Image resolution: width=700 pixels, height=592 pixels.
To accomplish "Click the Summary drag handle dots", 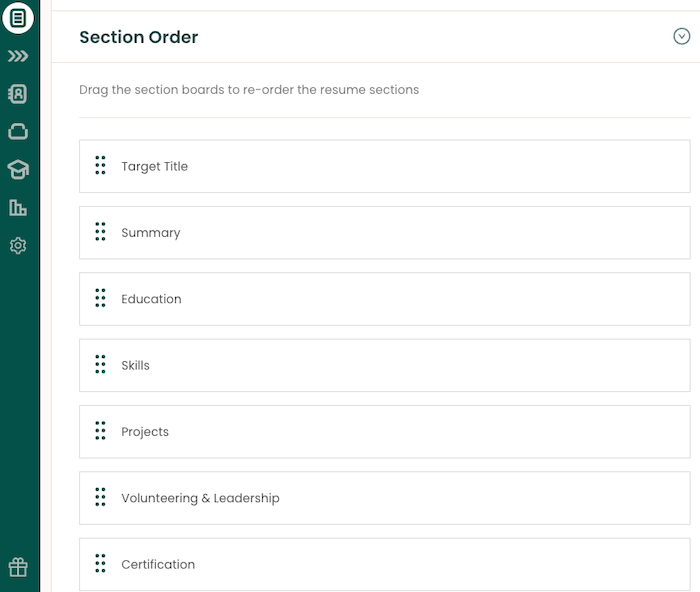I will 100,232.
